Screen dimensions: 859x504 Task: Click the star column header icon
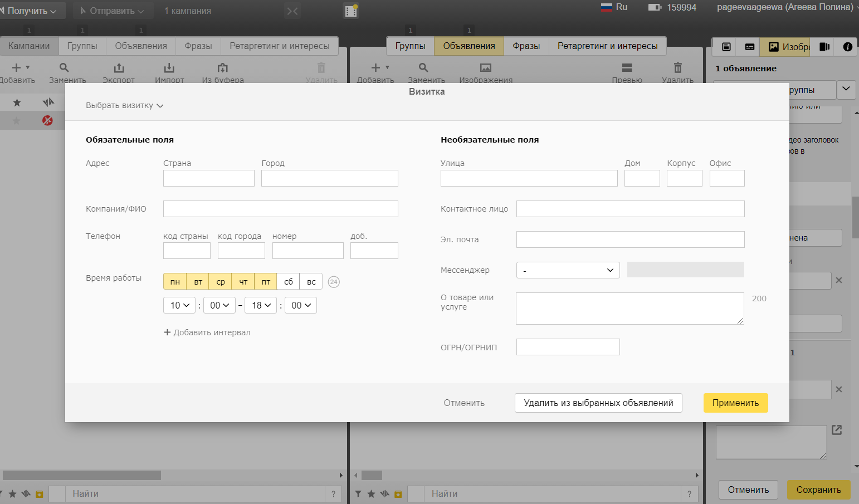coord(17,102)
